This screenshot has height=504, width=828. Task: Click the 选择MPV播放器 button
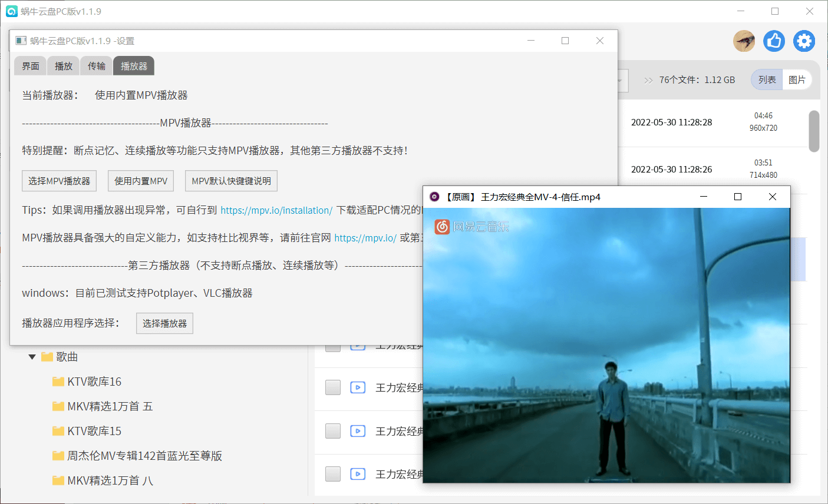[59, 181]
